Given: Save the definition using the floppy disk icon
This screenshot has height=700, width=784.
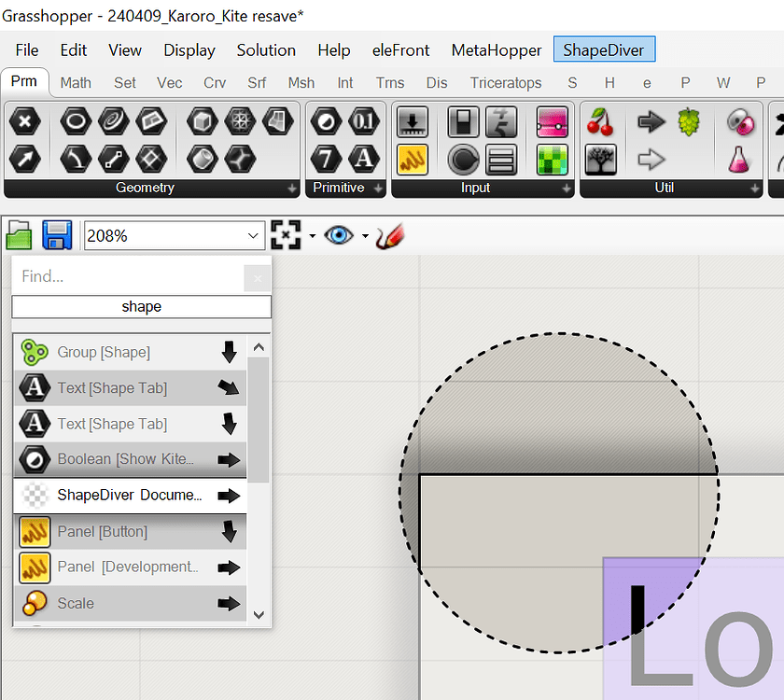Looking at the screenshot, I should 58,235.
